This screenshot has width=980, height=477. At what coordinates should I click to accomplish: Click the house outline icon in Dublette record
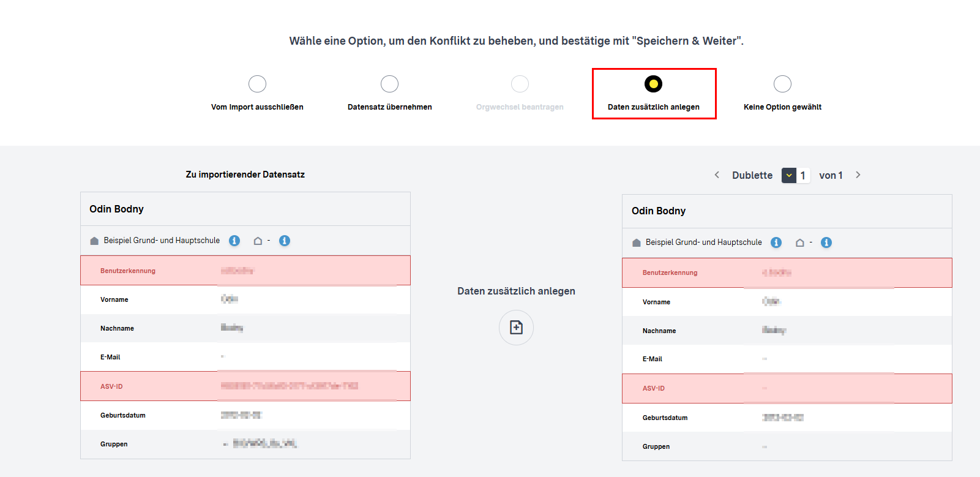click(x=799, y=243)
